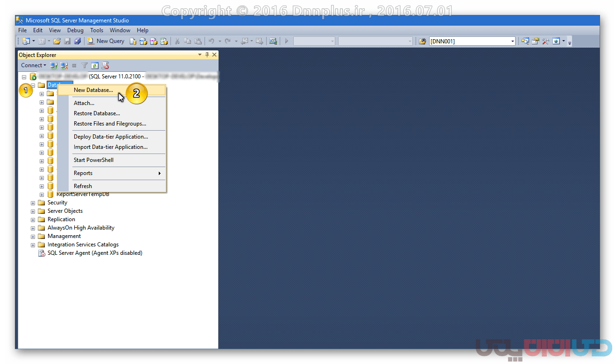Choose New Database... from context menu
The height and width of the screenshot is (364, 615).
[93, 90]
